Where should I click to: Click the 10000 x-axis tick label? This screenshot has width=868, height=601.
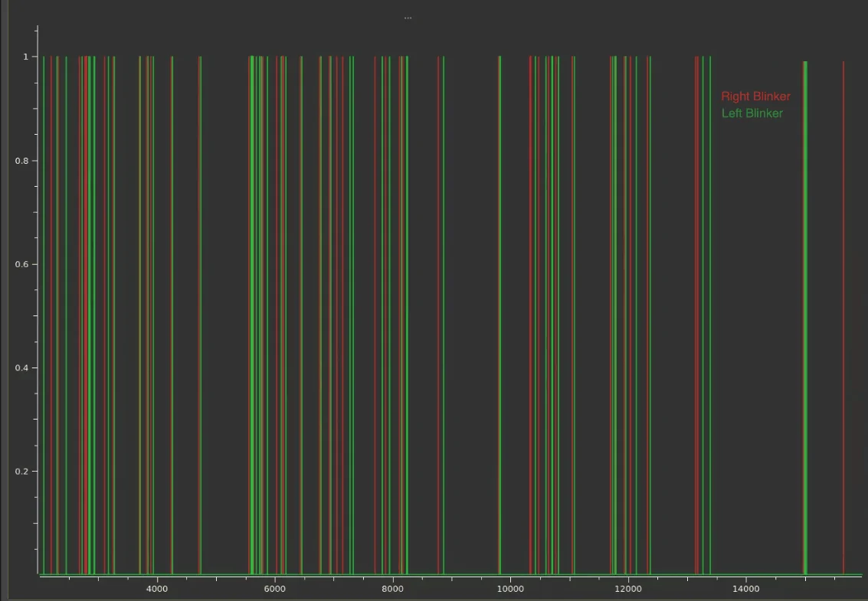pos(510,589)
